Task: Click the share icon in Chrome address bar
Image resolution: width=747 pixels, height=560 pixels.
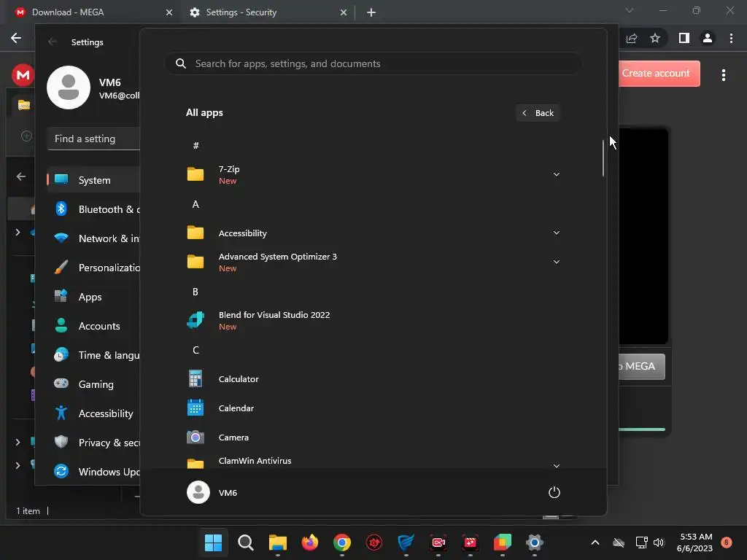Action: pos(632,38)
